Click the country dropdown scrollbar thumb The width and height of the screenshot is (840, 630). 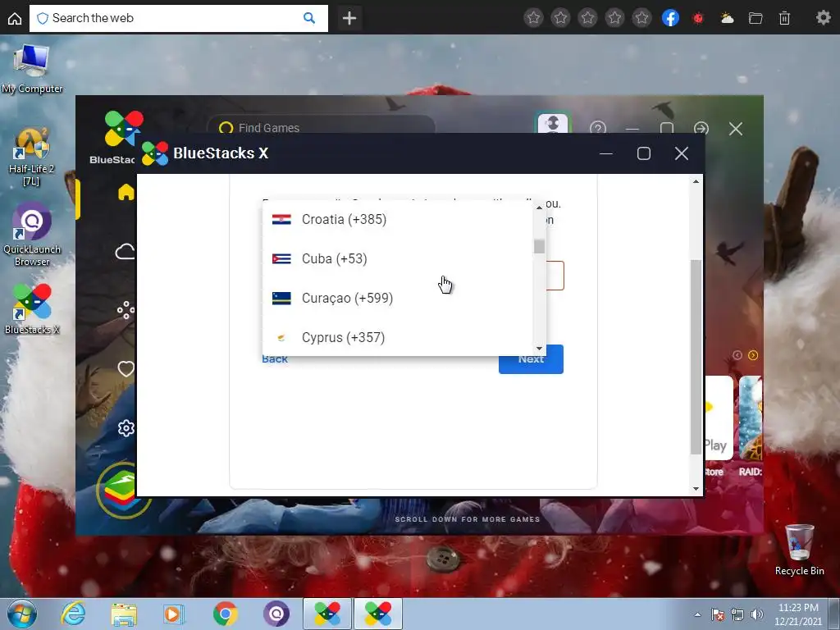pyautogui.click(x=539, y=246)
